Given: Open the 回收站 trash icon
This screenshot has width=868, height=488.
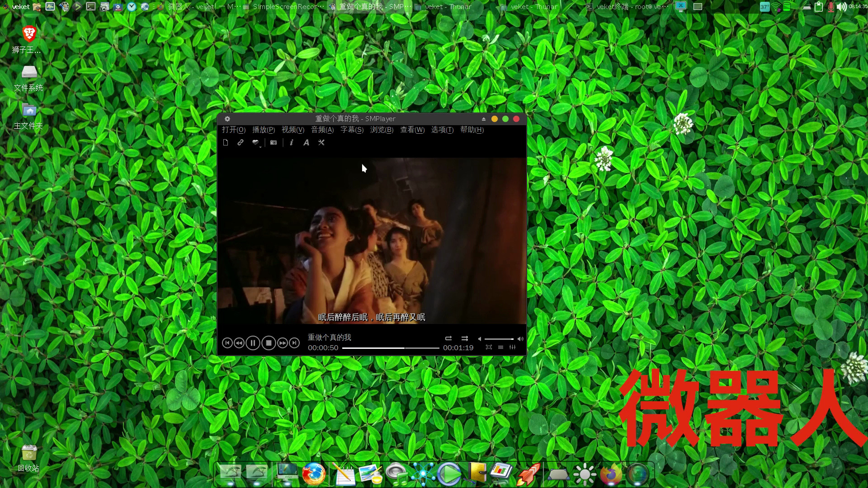Looking at the screenshot, I should (x=29, y=458).
